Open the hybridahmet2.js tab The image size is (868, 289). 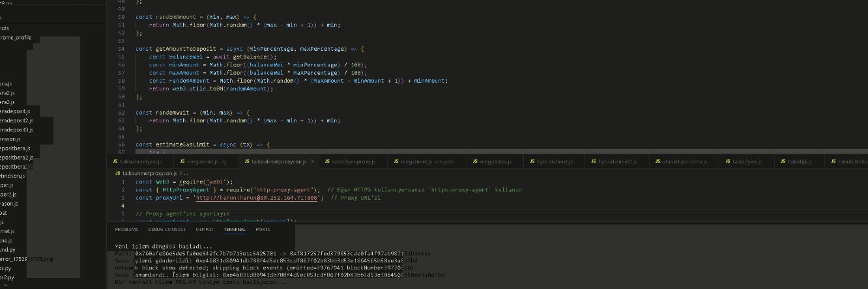click(x=617, y=161)
